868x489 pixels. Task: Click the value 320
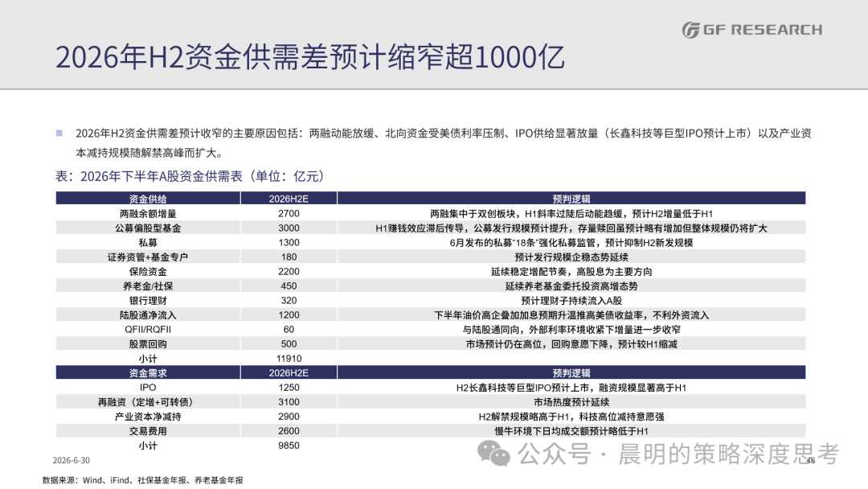coord(289,300)
